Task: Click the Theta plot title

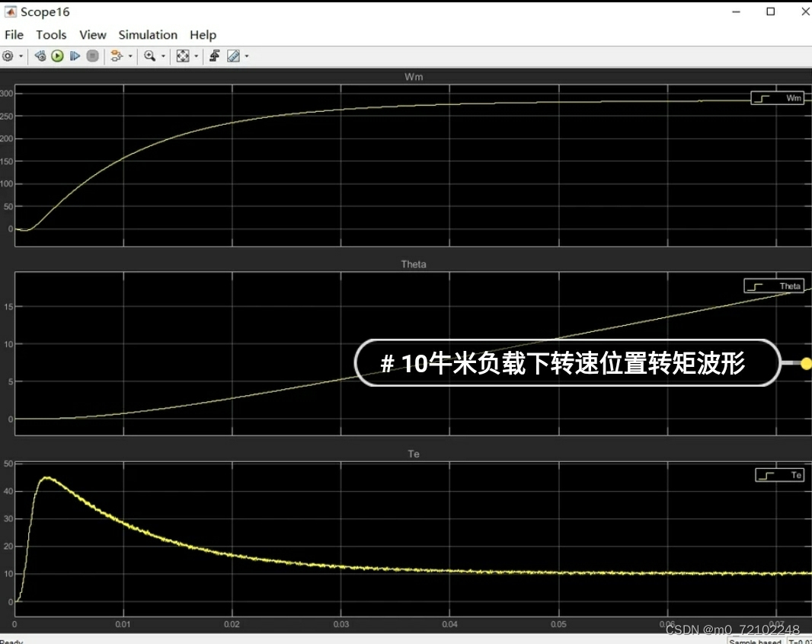Action: tap(414, 264)
